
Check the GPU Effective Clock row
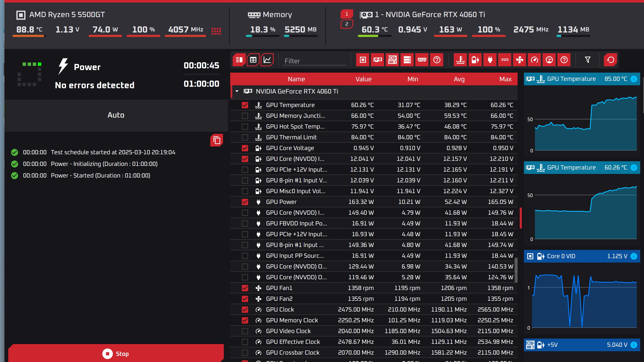coord(245,342)
